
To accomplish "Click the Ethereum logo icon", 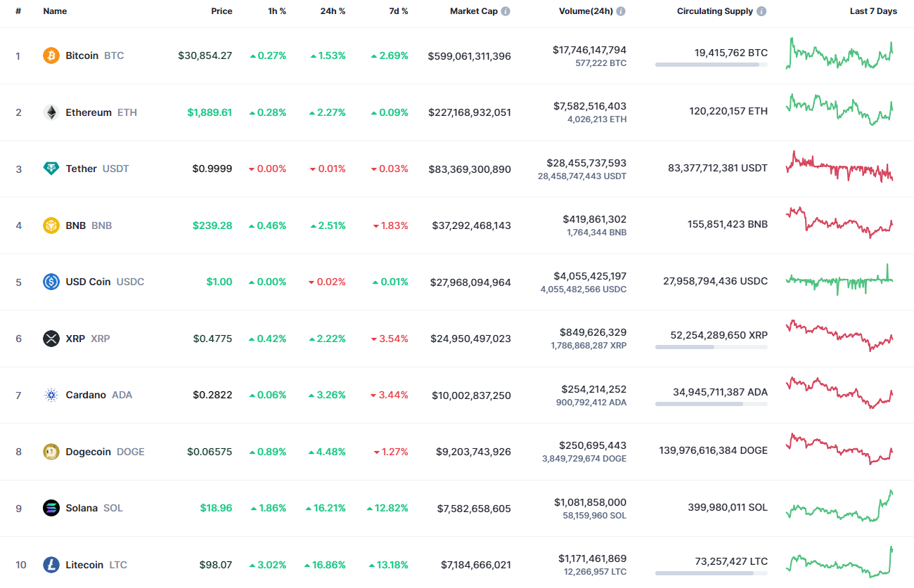I will point(51,112).
